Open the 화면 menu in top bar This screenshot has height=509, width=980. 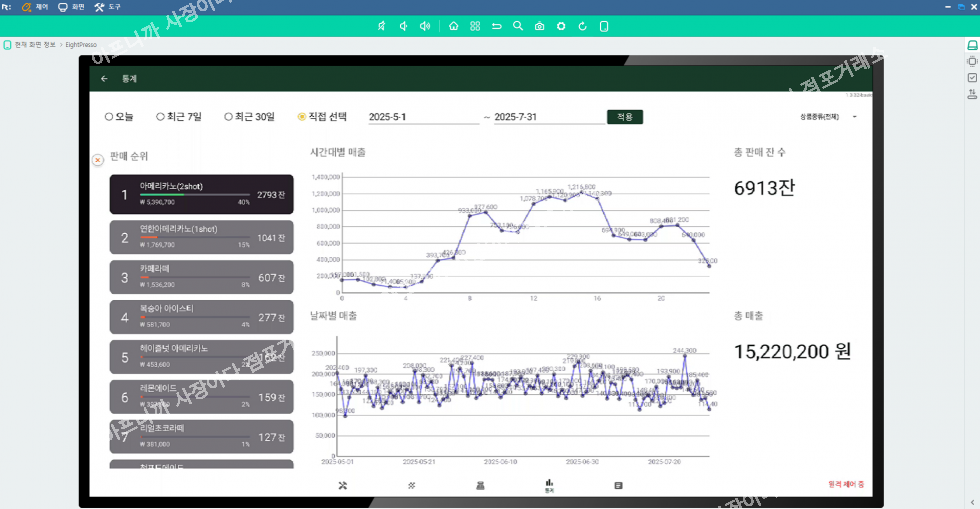click(x=70, y=7)
